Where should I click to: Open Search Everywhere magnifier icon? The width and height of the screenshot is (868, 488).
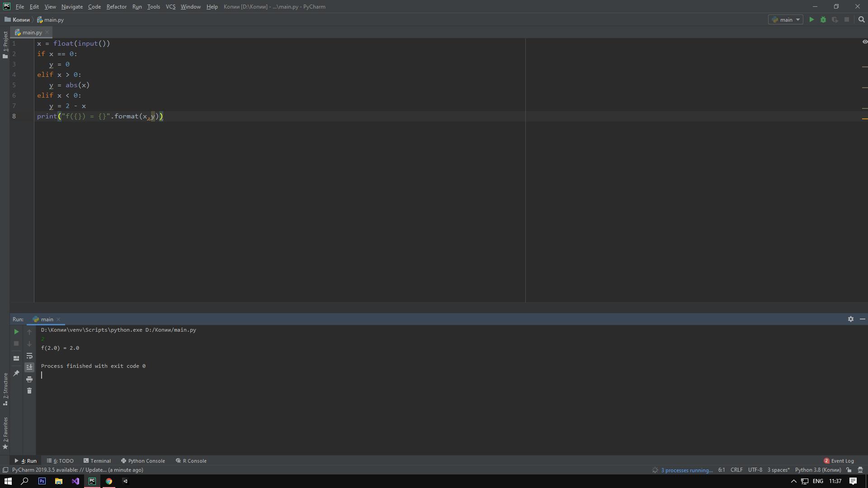(x=861, y=20)
